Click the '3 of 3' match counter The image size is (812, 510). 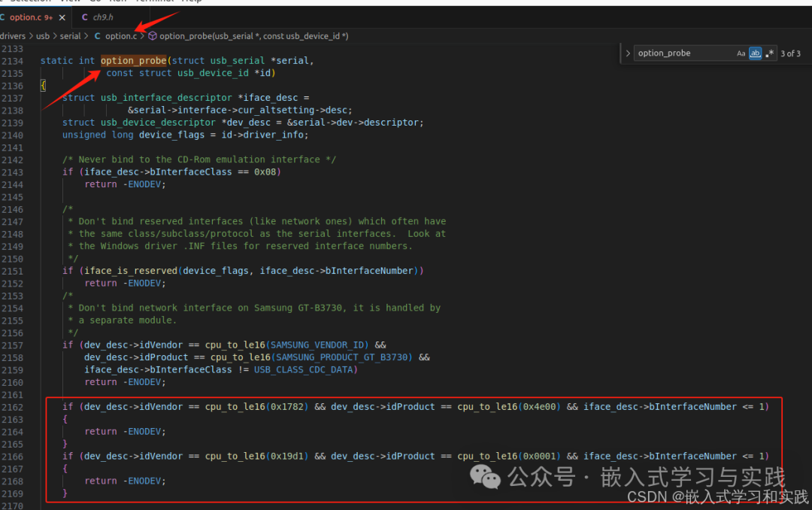tap(790, 53)
